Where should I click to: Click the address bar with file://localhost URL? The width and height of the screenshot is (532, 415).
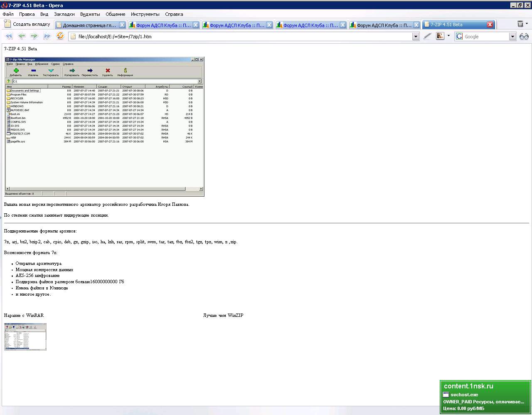pos(244,37)
